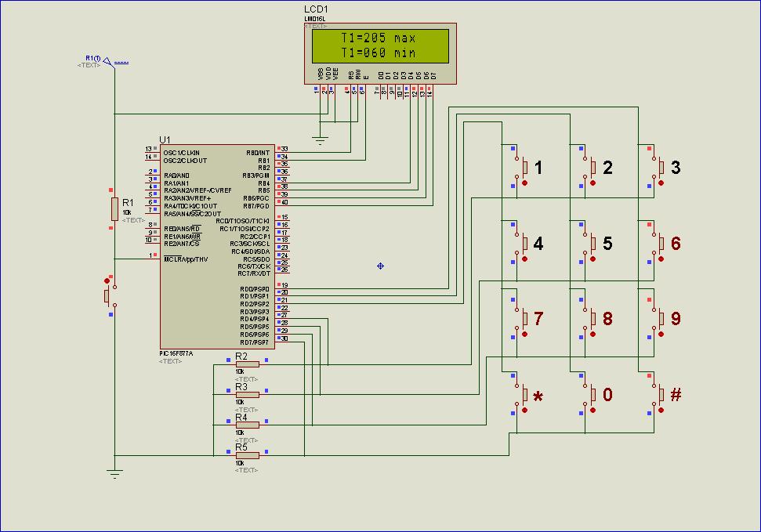Select the ground symbol under the LCD
Viewport: 761px width, 532px height.
coord(320,141)
